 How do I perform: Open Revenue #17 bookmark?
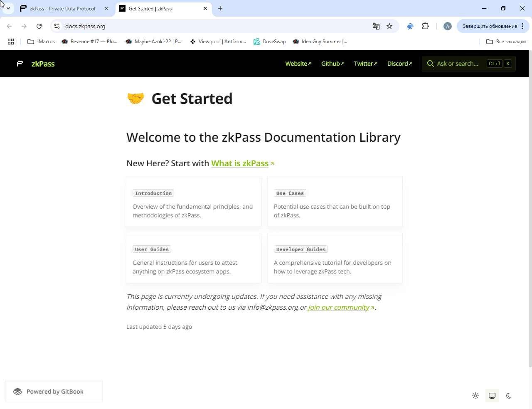[x=89, y=42]
